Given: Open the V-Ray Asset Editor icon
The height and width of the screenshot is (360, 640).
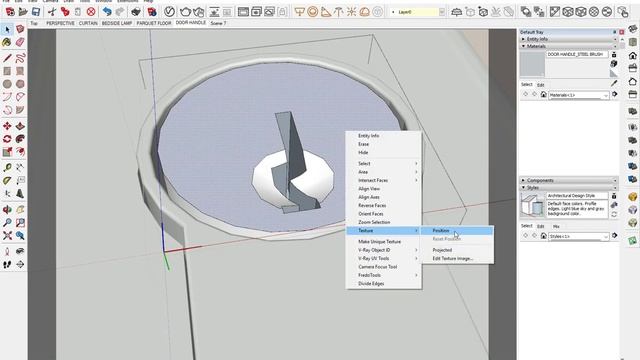Looking at the screenshot, I should pyautogui.click(x=169, y=12).
